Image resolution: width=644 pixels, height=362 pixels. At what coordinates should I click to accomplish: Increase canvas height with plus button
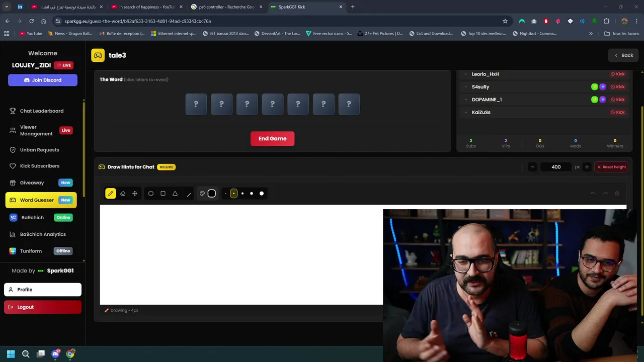tap(587, 167)
